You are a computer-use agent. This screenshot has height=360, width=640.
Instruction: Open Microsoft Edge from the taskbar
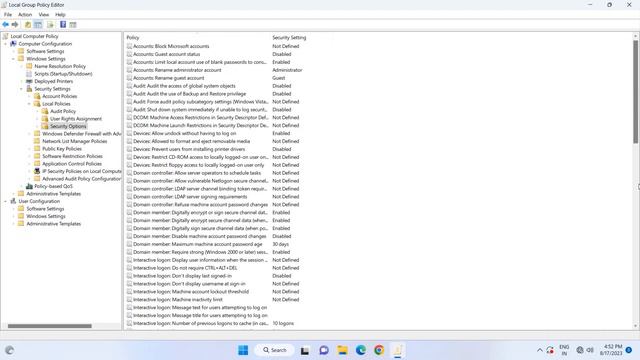click(x=361, y=350)
